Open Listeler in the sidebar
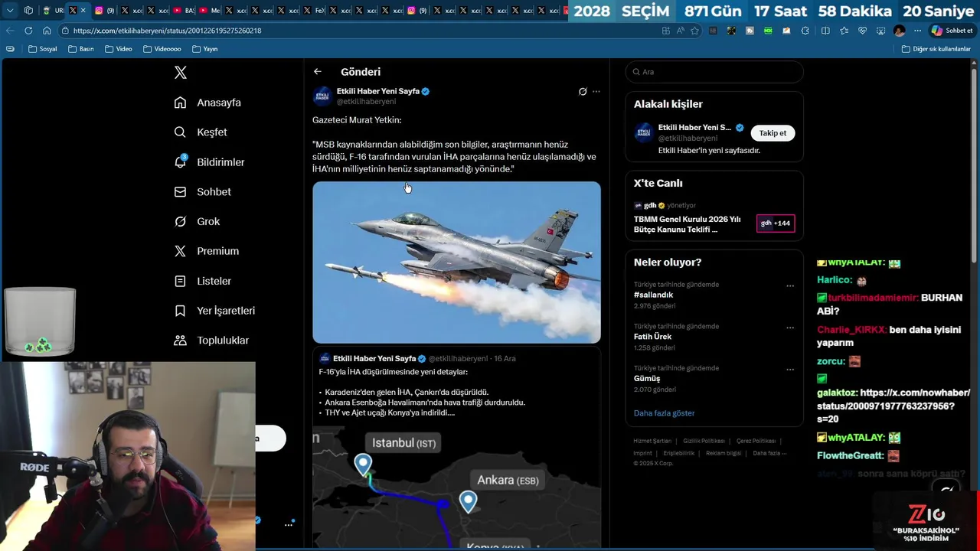Viewport: 980px width, 551px height. [202, 281]
